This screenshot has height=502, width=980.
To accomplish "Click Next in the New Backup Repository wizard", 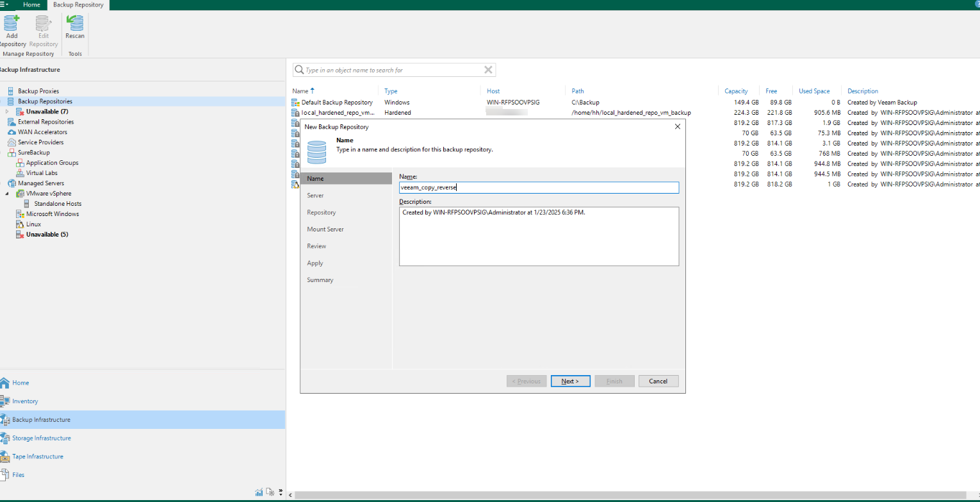I will (570, 381).
